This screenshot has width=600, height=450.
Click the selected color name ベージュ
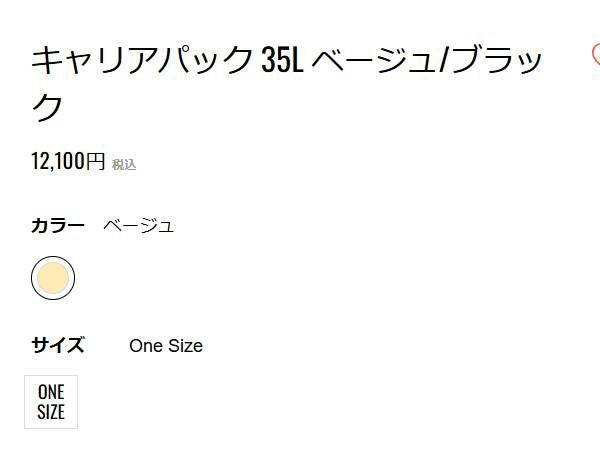[139, 225]
